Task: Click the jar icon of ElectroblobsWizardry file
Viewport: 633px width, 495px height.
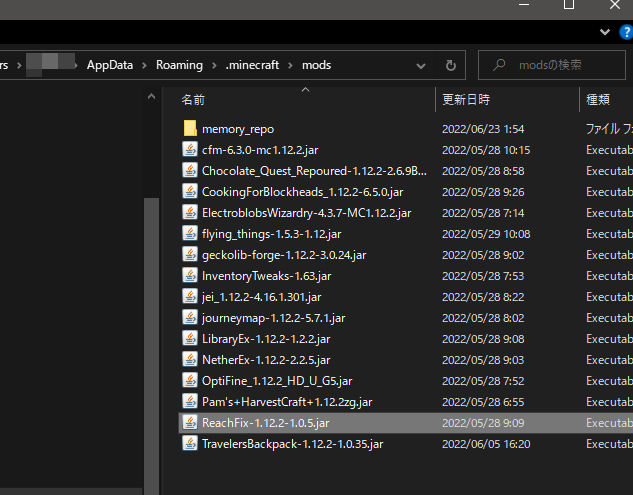Action: tap(190, 212)
